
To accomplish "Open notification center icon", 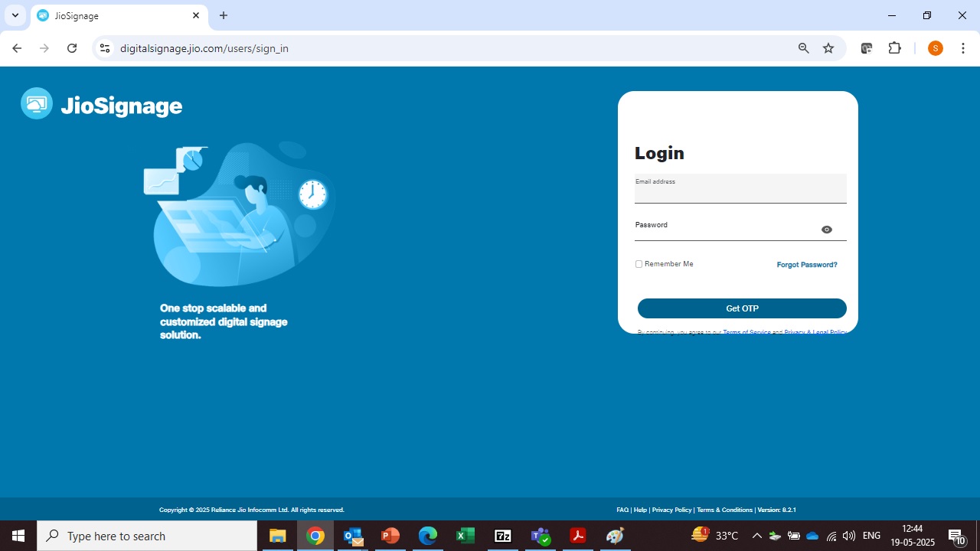I will (x=957, y=536).
